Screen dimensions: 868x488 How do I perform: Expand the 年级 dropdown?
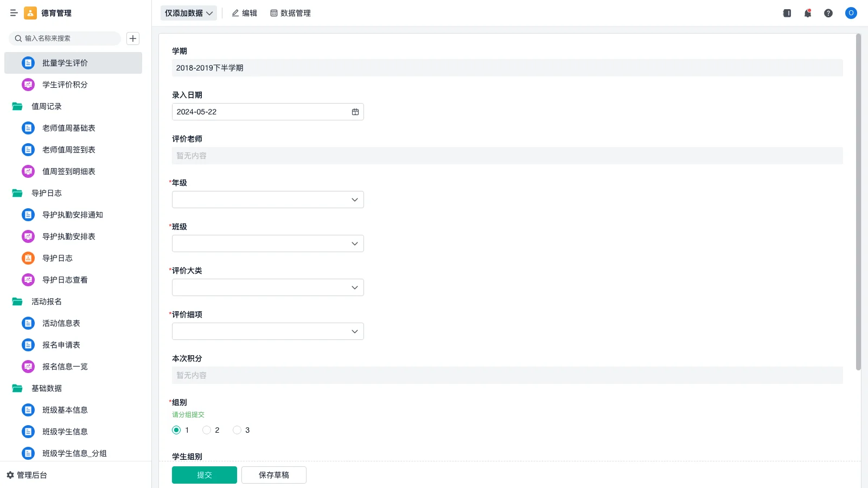click(x=267, y=200)
